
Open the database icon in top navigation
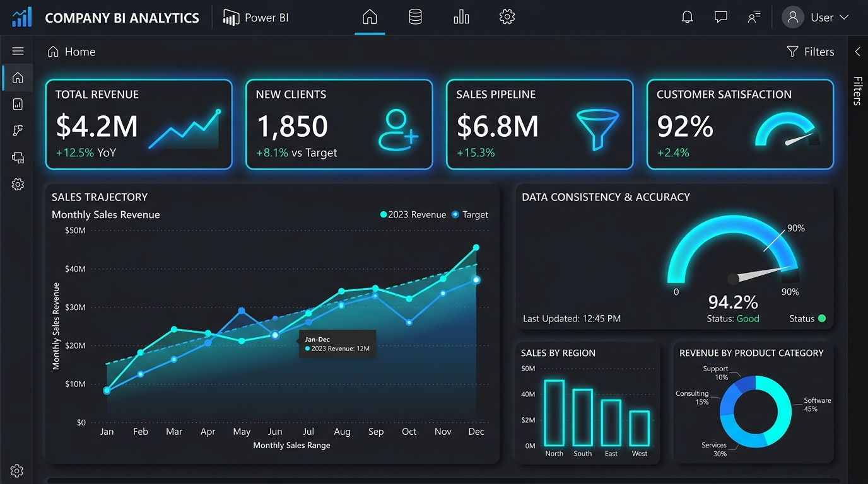(x=415, y=17)
